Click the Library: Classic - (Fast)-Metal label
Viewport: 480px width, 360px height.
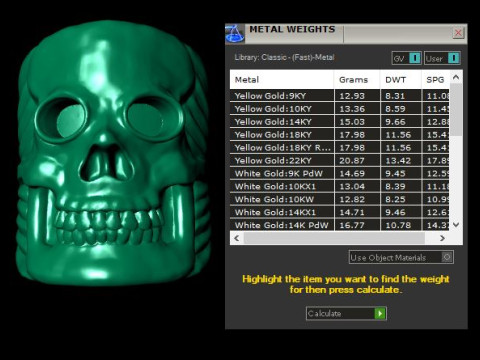pyautogui.click(x=284, y=57)
